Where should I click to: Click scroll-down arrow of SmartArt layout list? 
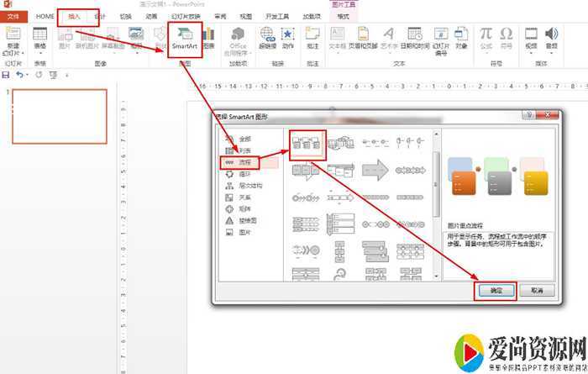point(436,277)
